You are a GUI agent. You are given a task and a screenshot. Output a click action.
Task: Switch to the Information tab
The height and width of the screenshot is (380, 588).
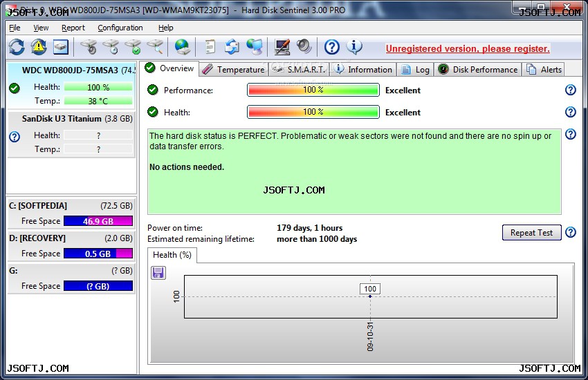[363, 70]
